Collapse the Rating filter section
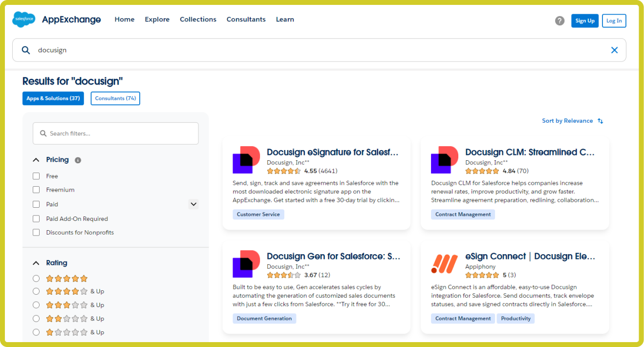The height and width of the screenshot is (347, 644). (36, 263)
